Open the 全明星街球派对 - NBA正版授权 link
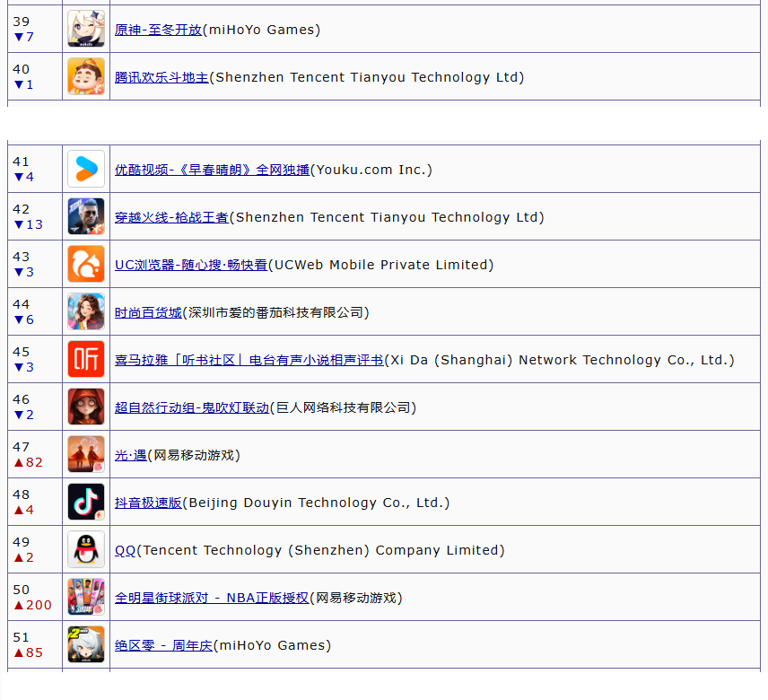 click(x=212, y=598)
